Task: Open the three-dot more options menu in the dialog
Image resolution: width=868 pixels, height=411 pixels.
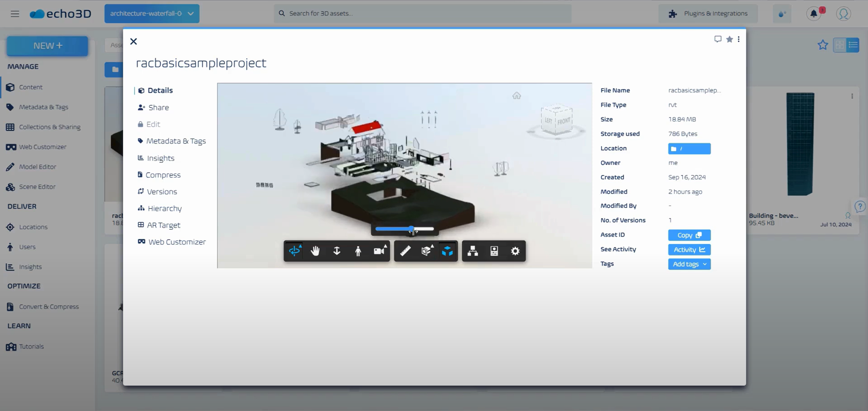Action: coord(738,39)
